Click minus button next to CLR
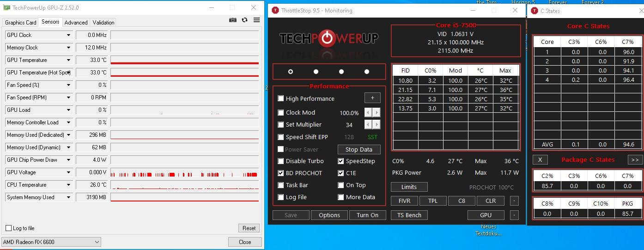Image resolution: width=644 pixels, height=250 pixels. (x=514, y=201)
